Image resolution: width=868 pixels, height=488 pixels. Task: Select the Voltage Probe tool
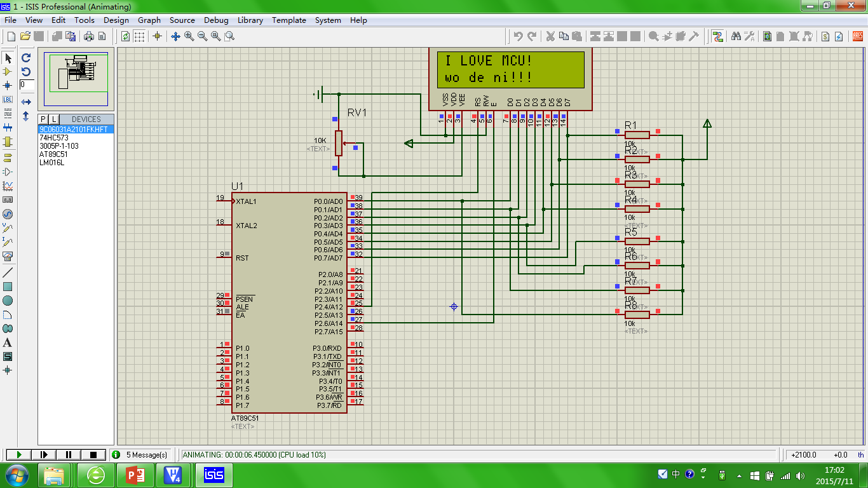[x=8, y=227]
